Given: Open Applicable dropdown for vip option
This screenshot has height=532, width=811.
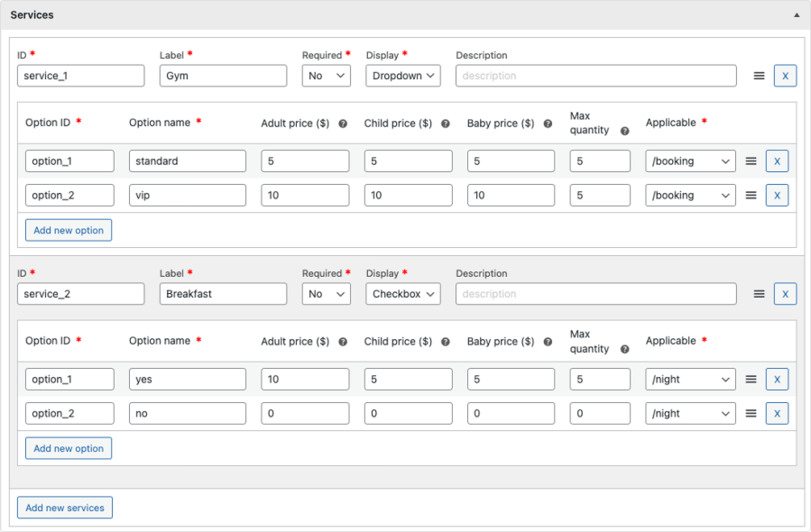Looking at the screenshot, I should [x=690, y=196].
